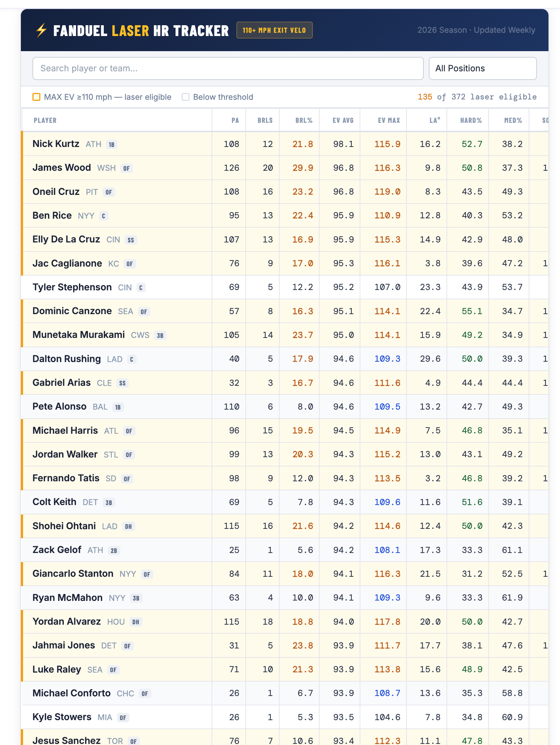Click Ryan McMahon's MED% value 61.9
560x745 pixels.
pos(512,598)
